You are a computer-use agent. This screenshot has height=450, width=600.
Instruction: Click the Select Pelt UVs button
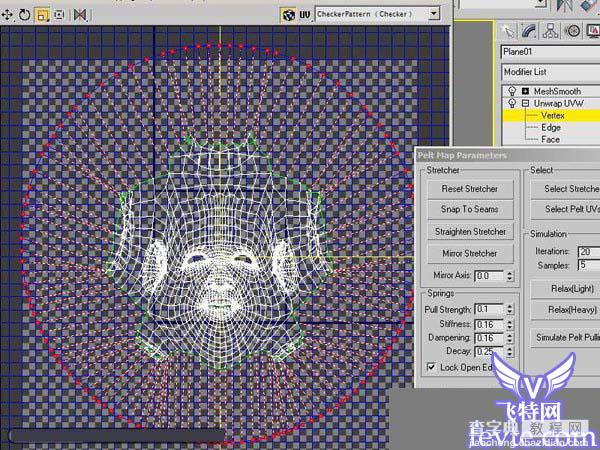pyautogui.click(x=566, y=209)
